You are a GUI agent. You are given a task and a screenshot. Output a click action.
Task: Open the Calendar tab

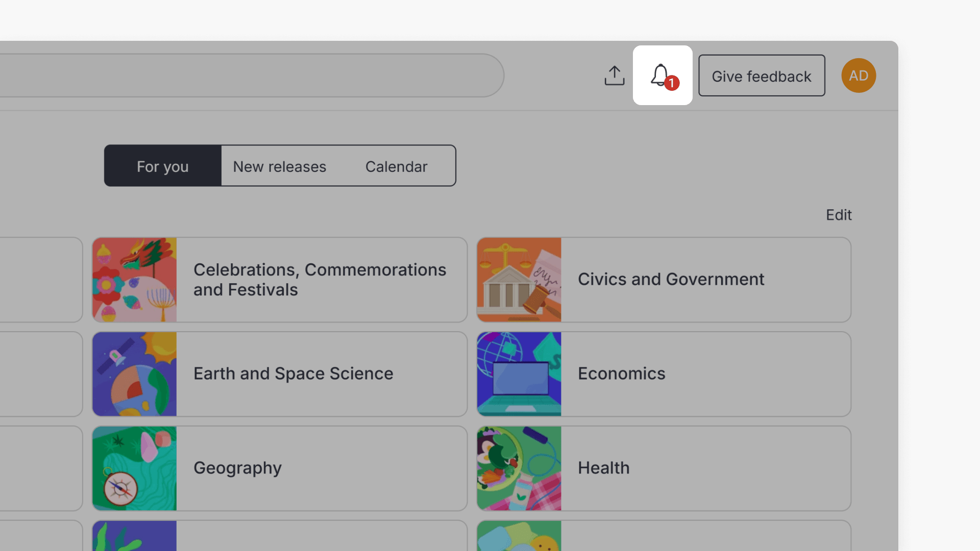pos(396,166)
